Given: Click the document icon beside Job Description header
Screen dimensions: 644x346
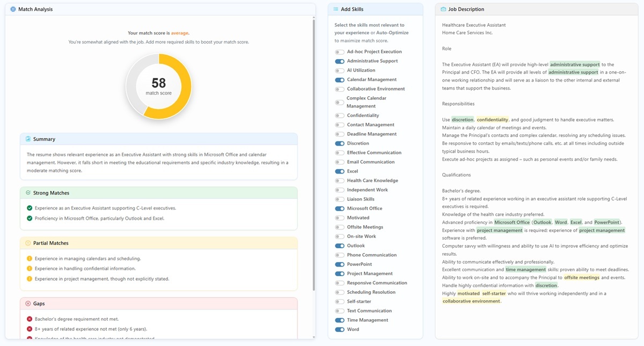Looking at the screenshot, I should (442, 9).
